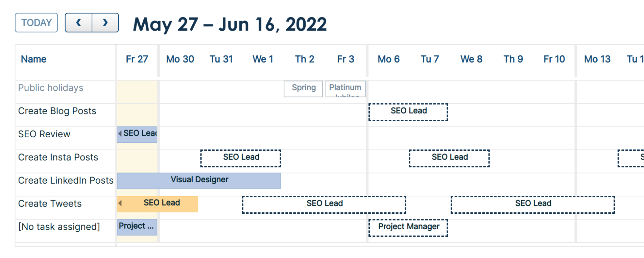Click the next period arrow button
644x258 pixels.
[x=105, y=23]
